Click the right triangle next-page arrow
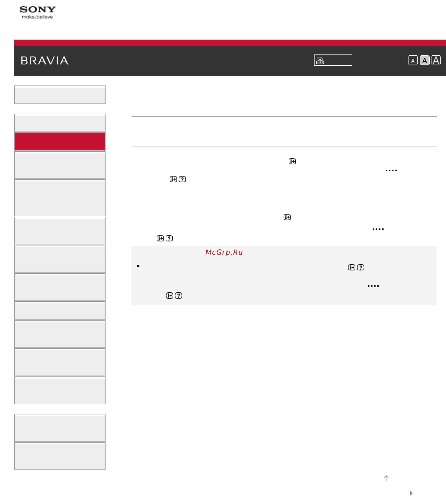446x504 pixels. tap(411, 493)
